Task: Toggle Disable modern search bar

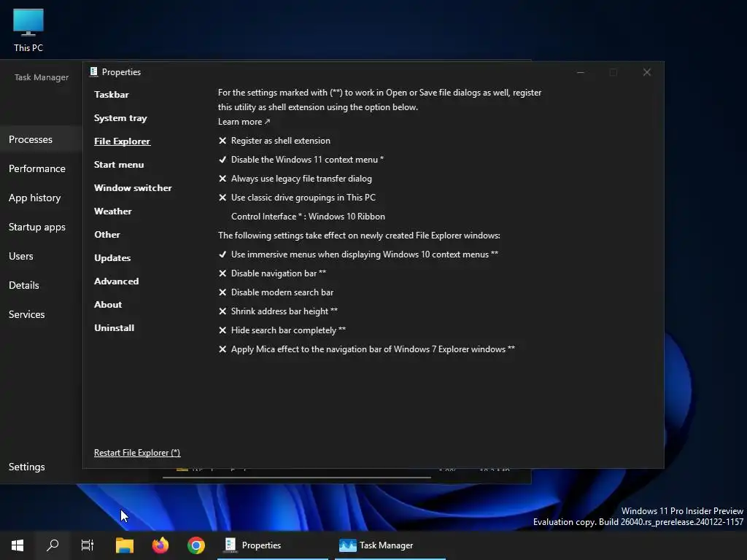Action: point(276,292)
